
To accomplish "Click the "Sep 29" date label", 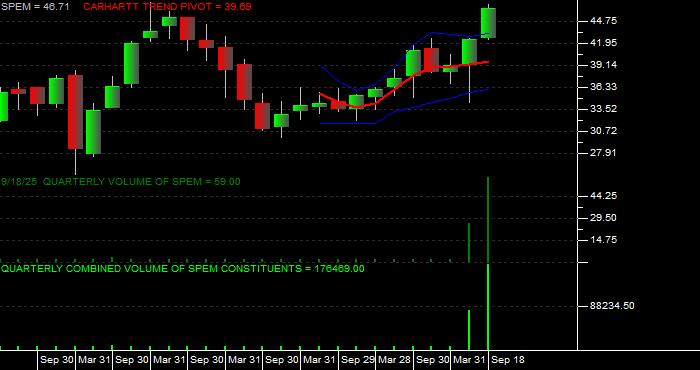I will pyautogui.click(x=358, y=360).
